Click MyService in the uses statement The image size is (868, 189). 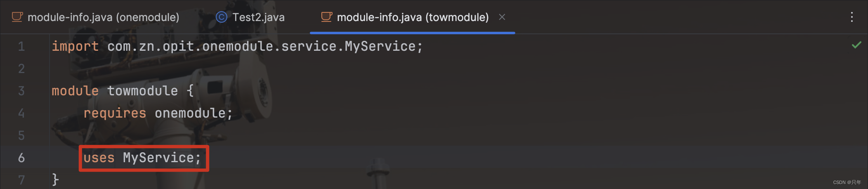click(158, 158)
